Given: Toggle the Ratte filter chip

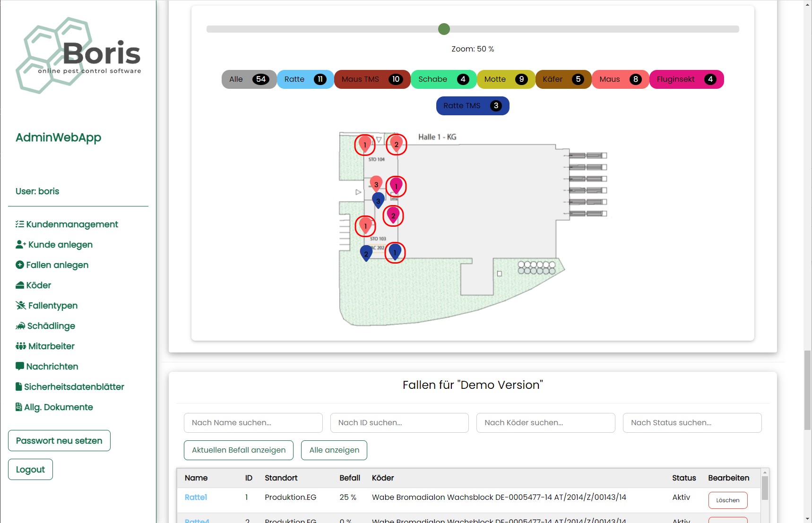Looking at the screenshot, I should 305,79.
